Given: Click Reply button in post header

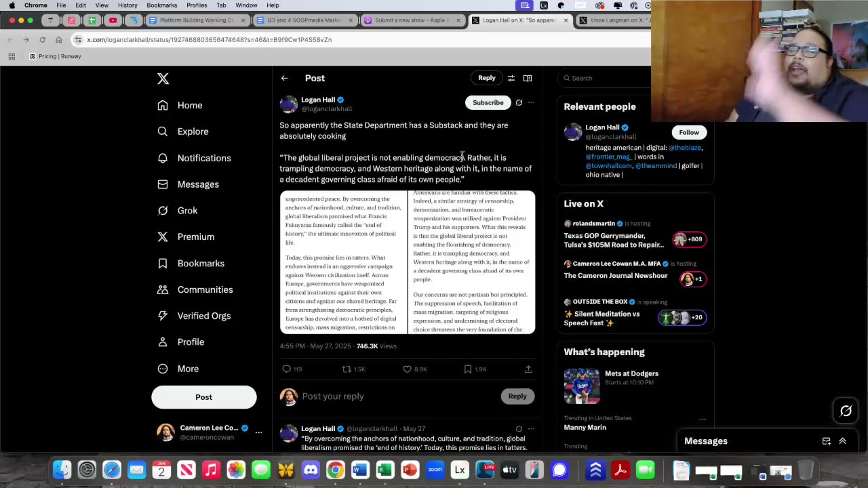Looking at the screenshot, I should pyautogui.click(x=487, y=78).
